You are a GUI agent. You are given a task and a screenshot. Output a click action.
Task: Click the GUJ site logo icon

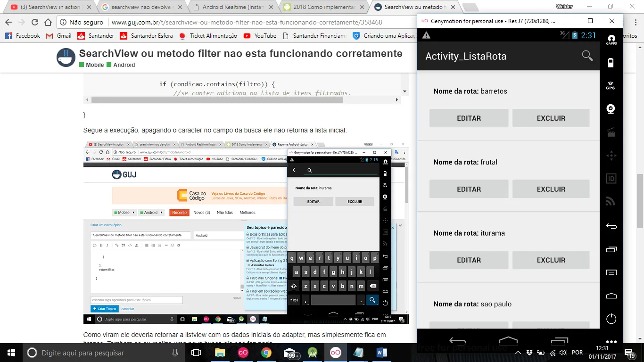coord(66,58)
